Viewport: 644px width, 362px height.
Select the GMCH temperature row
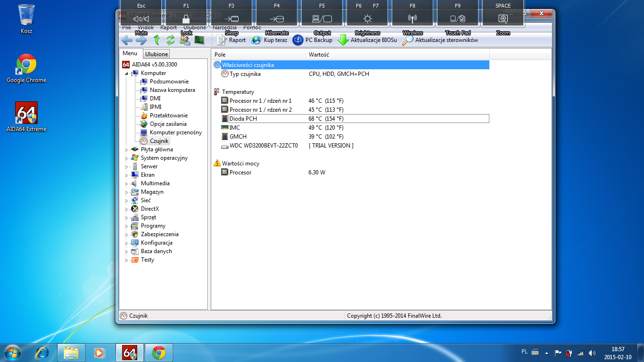pos(238,137)
